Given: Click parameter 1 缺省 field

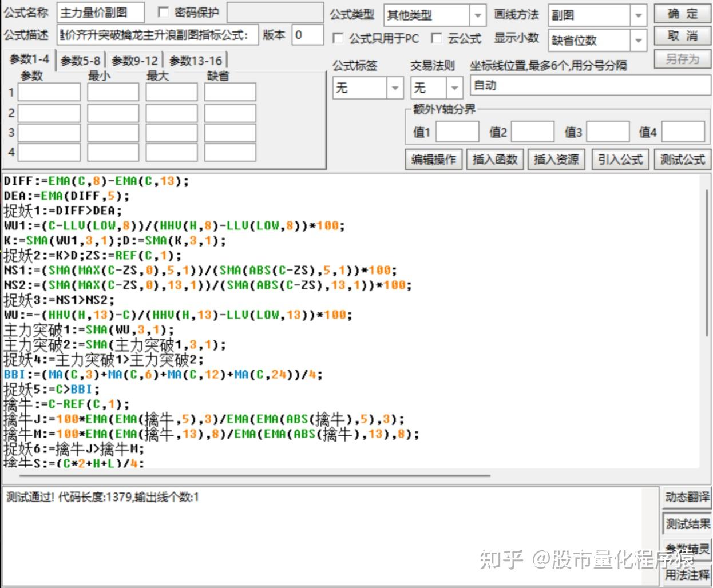Looking at the screenshot, I should coord(230,92).
